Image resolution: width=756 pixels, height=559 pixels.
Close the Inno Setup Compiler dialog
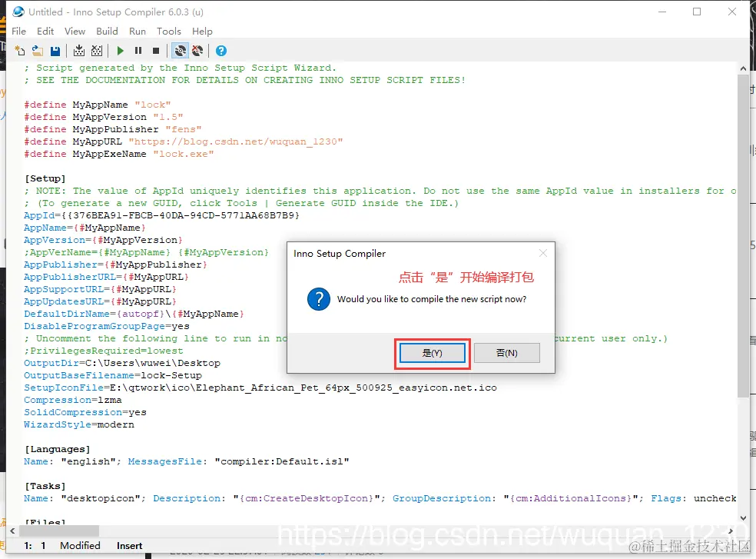[543, 253]
